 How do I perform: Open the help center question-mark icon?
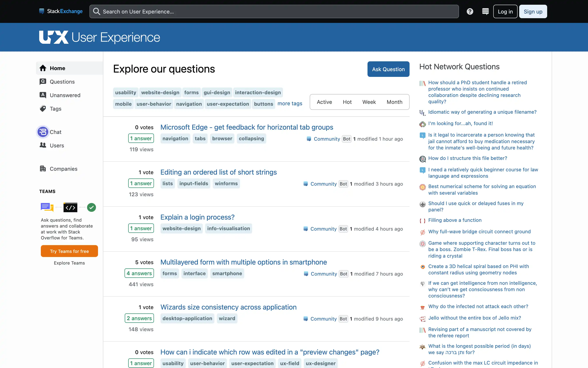pyautogui.click(x=470, y=11)
